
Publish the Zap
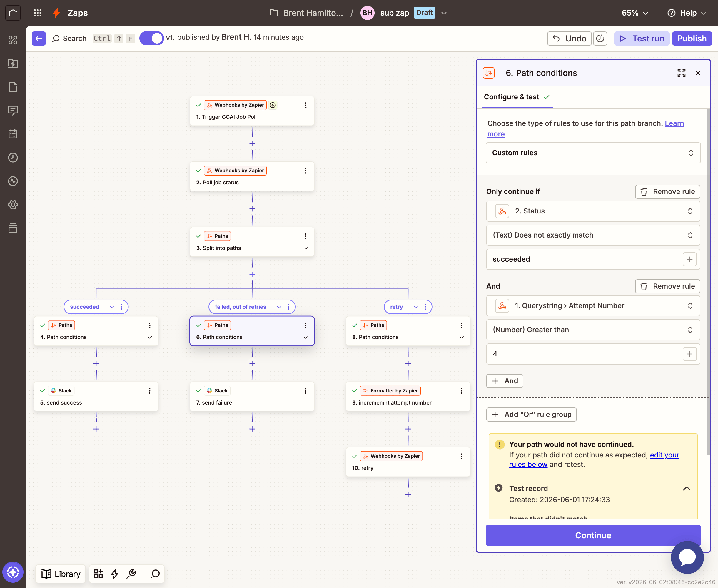point(692,38)
